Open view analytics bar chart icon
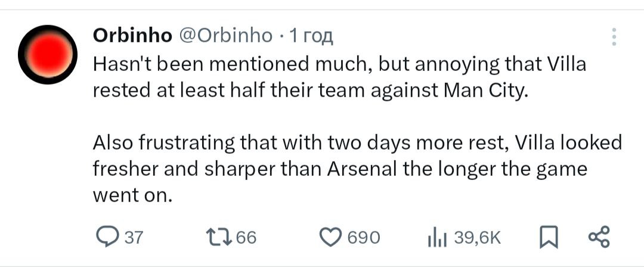644x267 pixels. pos(436,238)
